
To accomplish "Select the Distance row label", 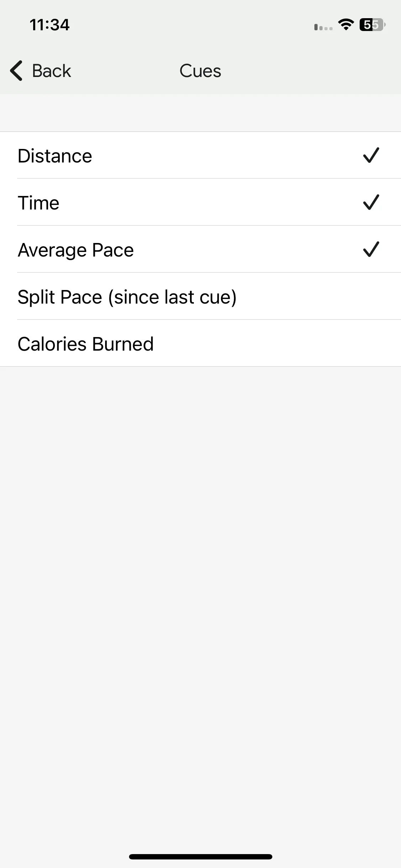I will 55,156.
